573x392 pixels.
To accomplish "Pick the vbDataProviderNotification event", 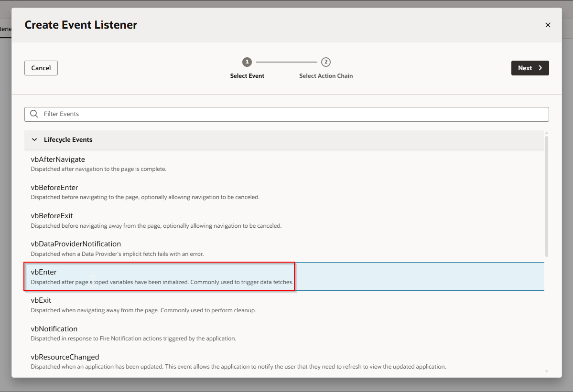I will pyautogui.click(x=76, y=244).
